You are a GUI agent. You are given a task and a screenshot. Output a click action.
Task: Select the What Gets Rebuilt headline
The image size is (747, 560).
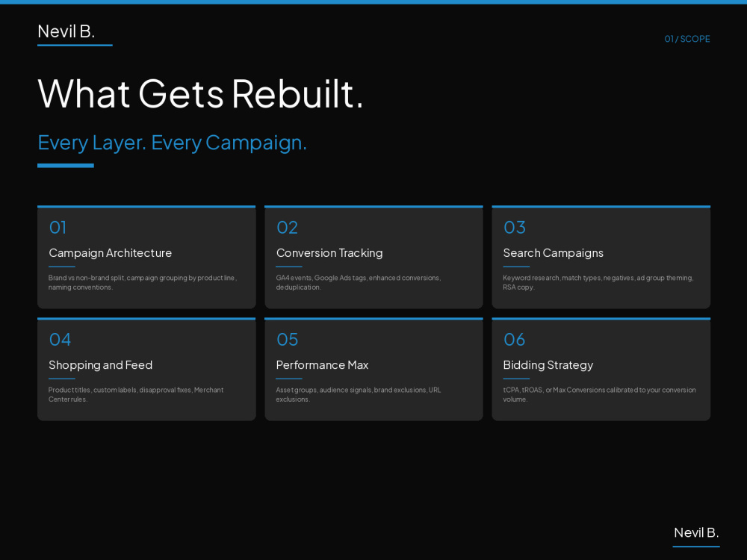(200, 94)
